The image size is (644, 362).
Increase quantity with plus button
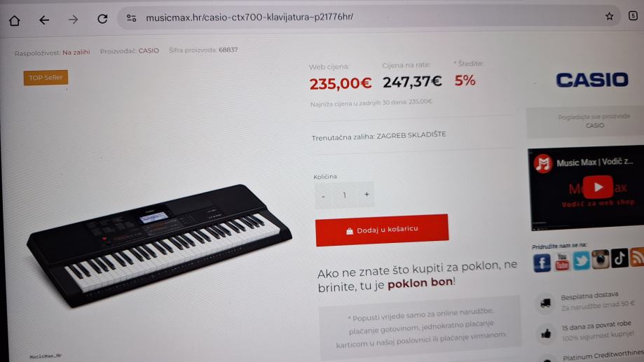tap(366, 194)
